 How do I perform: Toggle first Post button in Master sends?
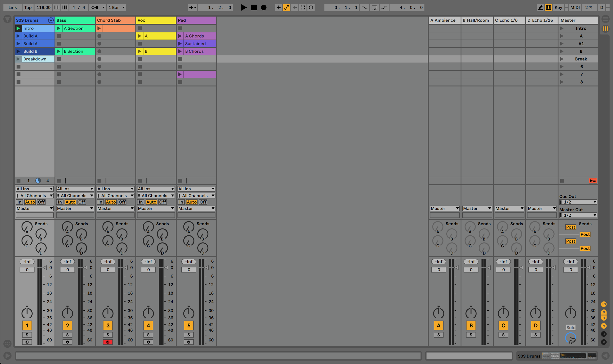click(x=571, y=227)
